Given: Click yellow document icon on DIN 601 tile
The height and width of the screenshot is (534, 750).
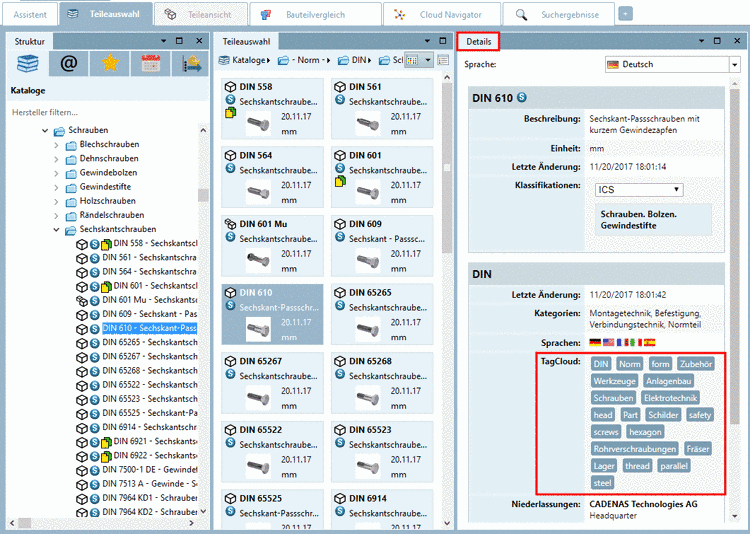Looking at the screenshot, I should tap(340, 181).
